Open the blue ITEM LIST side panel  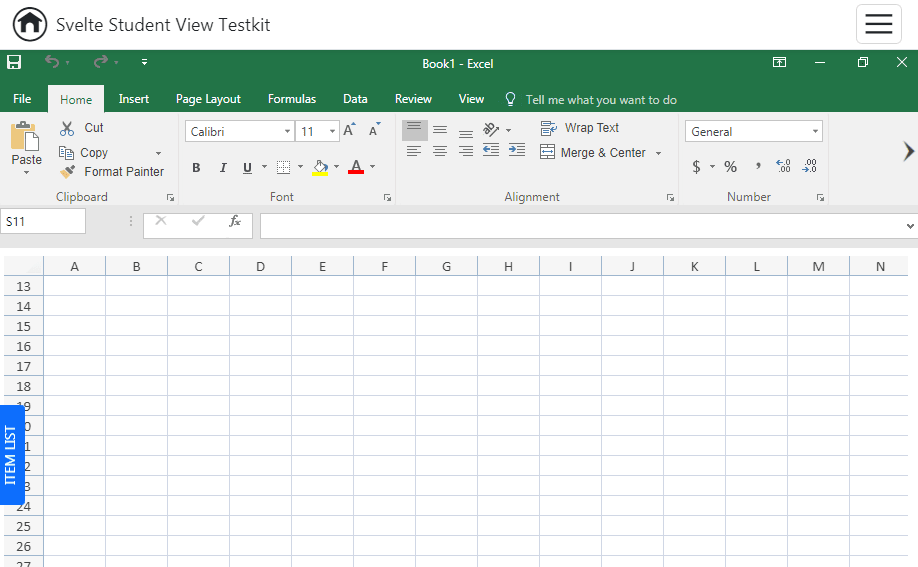tap(11, 455)
